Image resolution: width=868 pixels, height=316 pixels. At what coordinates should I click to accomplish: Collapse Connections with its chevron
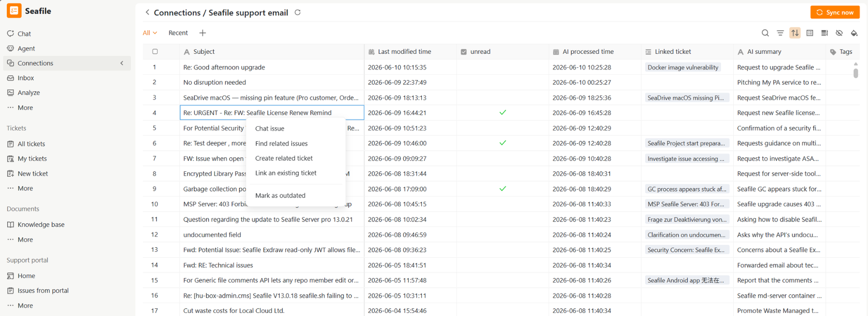point(122,63)
